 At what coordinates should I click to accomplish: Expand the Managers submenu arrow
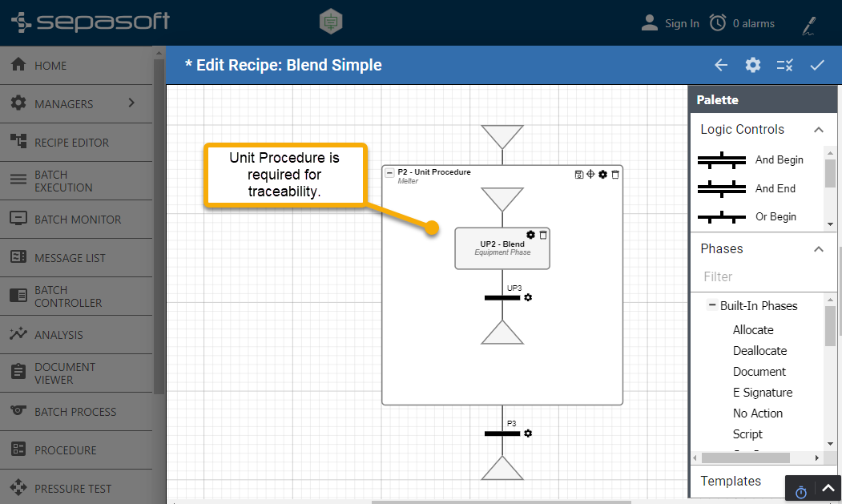tap(131, 103)
